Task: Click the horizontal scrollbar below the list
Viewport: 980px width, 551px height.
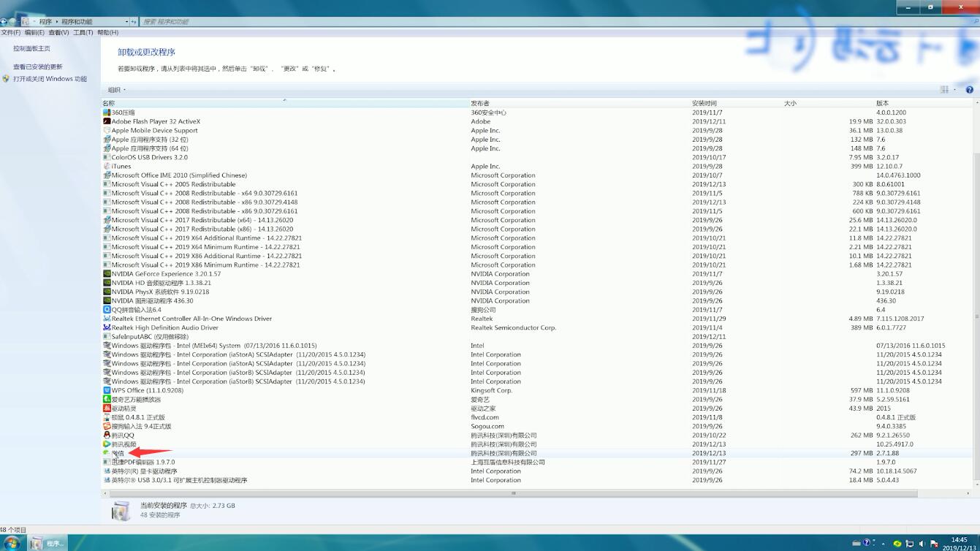Action: click(513, 493)
